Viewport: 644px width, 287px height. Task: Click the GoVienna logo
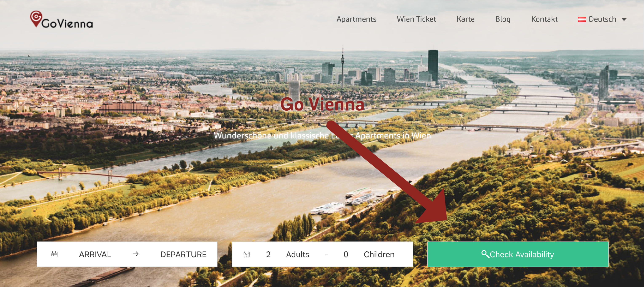pos(61,19)
